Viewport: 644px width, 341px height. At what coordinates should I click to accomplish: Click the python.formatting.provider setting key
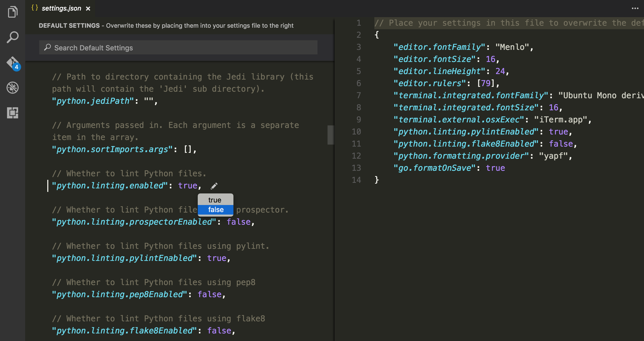tap(461, 156)
